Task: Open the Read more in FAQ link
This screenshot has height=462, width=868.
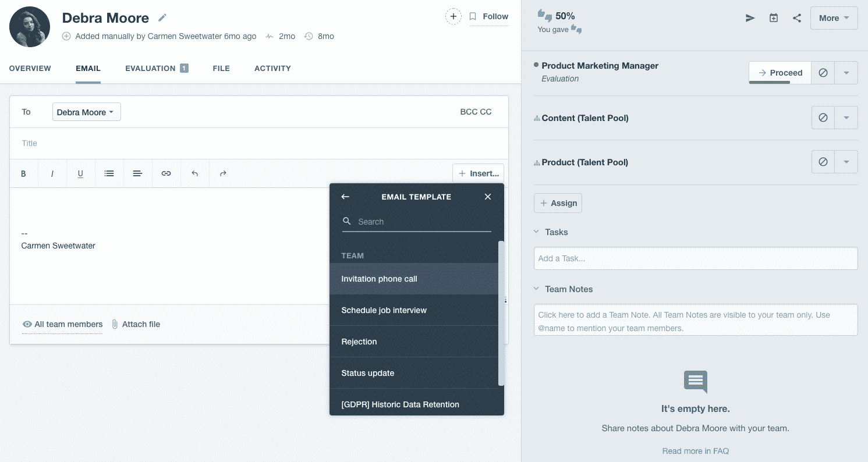Action: [695, 451]
